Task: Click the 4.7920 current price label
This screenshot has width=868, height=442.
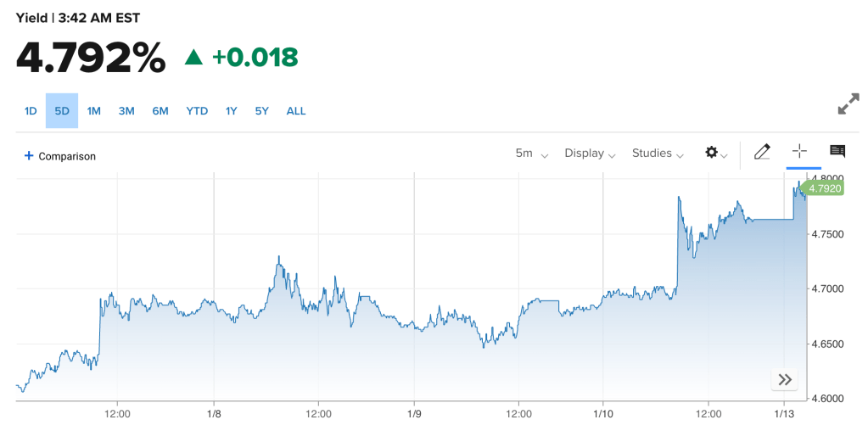Action: (824, 188)
